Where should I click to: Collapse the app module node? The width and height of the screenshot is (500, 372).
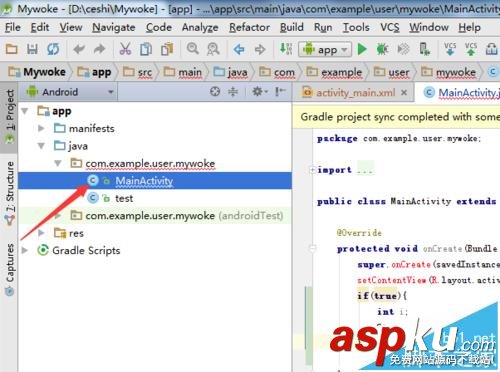(25, 111)
